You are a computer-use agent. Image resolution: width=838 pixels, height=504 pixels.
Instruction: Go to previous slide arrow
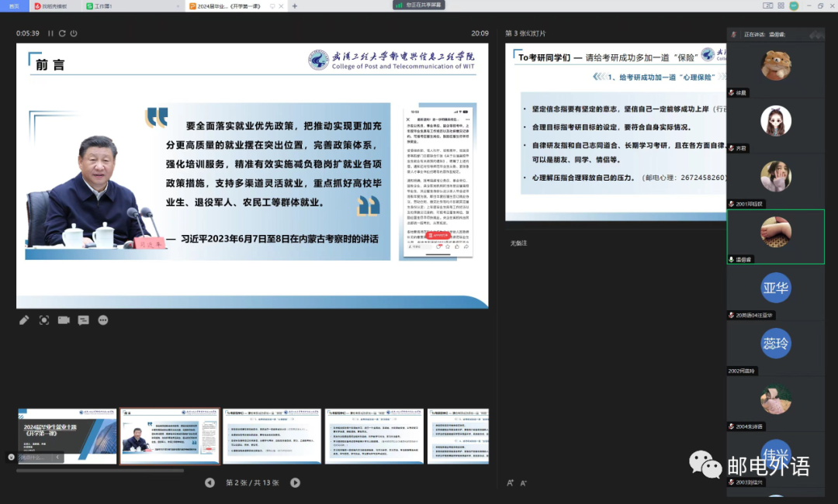(209, 482)
